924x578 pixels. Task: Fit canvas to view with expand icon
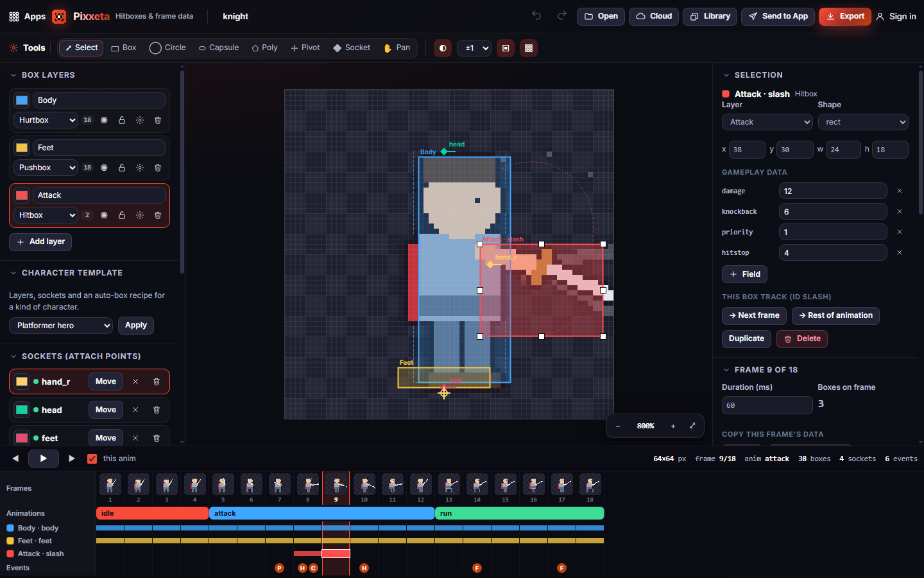tap(692, 426)
